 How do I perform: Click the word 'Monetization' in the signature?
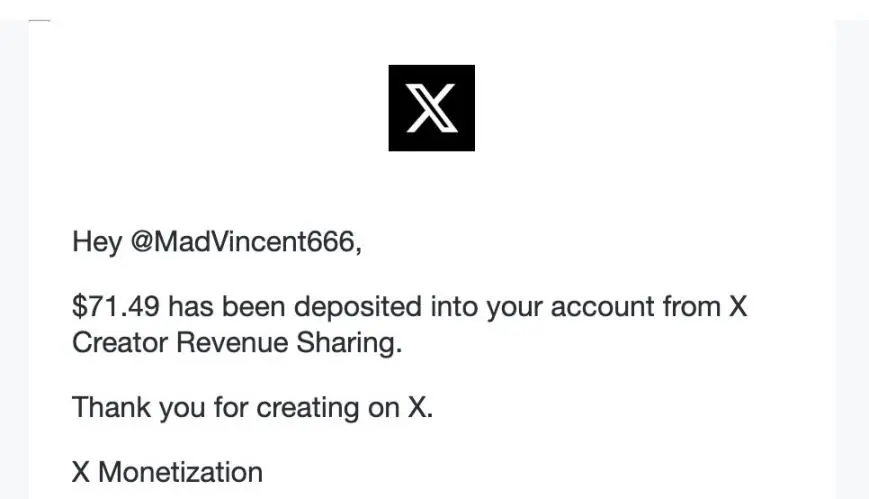point(181,472)
